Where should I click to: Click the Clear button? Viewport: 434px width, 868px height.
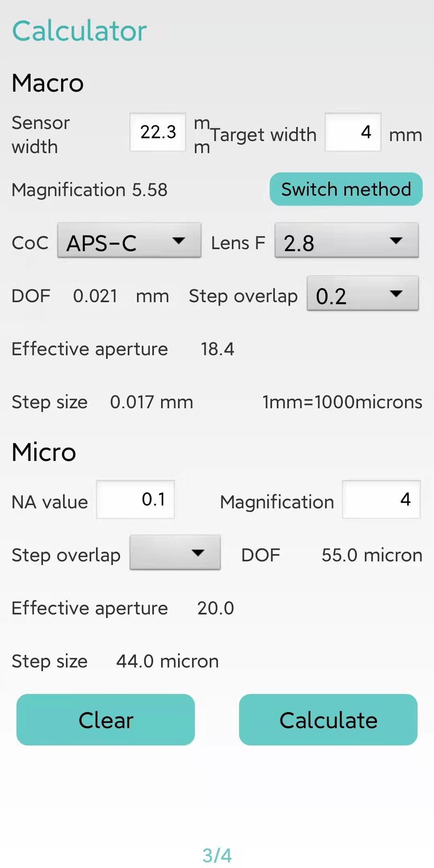pyautogui.click(x=106, y=720)
